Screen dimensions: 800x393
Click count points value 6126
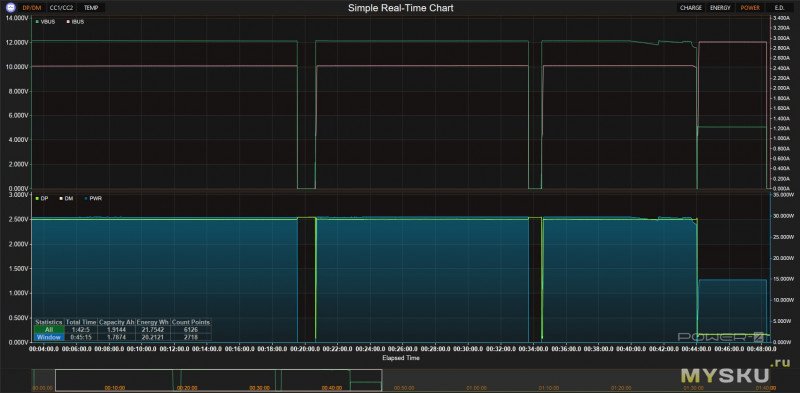191,330
